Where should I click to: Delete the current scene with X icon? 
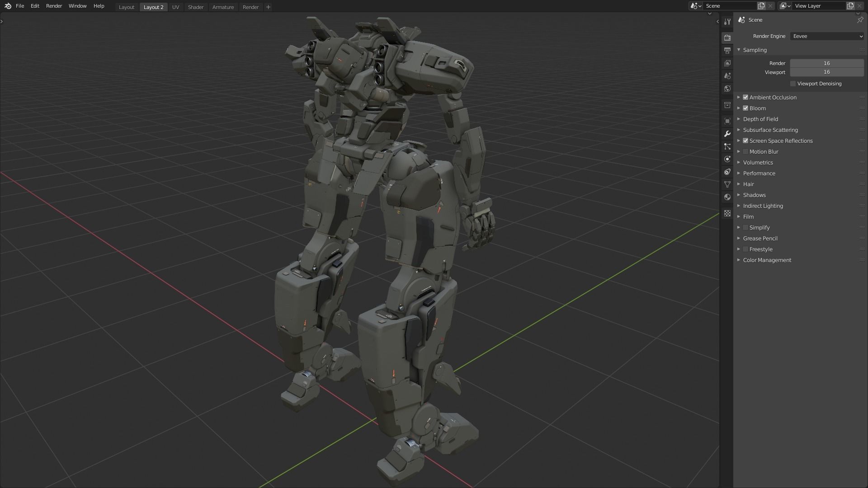[770, 6]
